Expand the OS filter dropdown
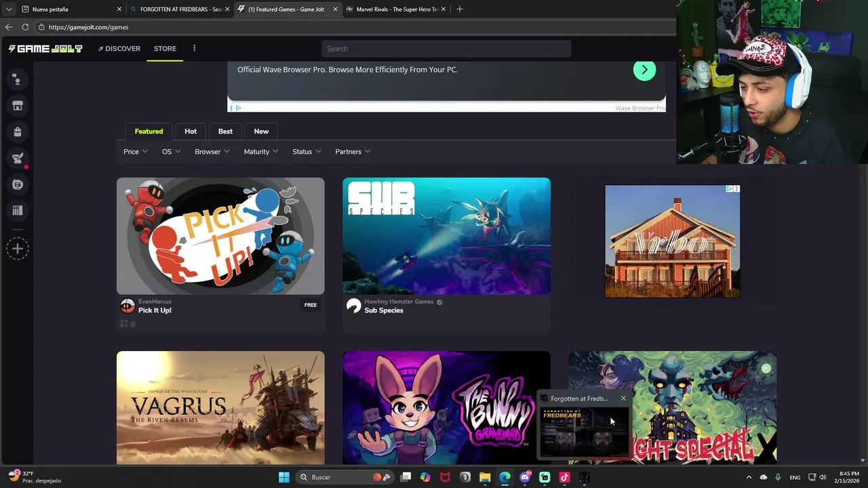This screenshot has height=488, width=868. pyautogui.click(x=171, y=152)
